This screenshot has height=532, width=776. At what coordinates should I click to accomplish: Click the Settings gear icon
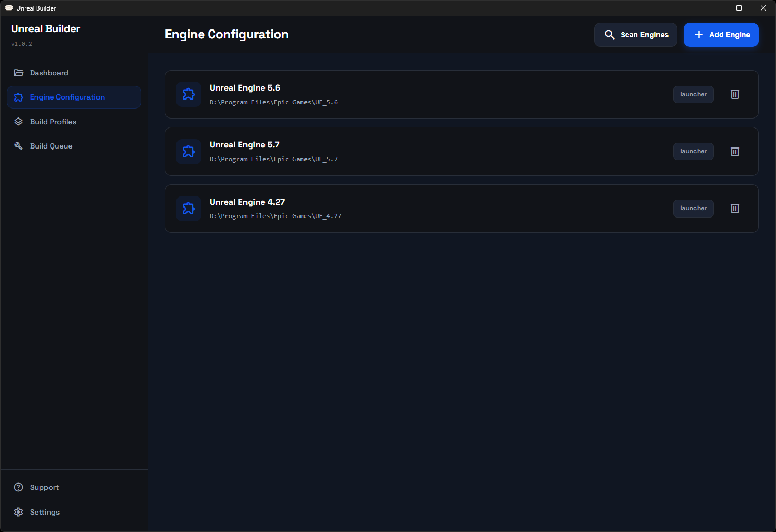coord(18,512)
